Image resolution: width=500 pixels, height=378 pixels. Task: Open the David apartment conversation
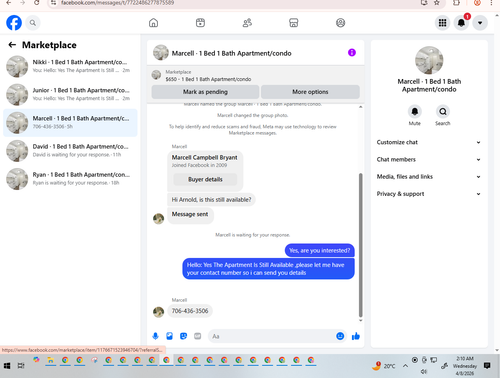tap(70, 150)
